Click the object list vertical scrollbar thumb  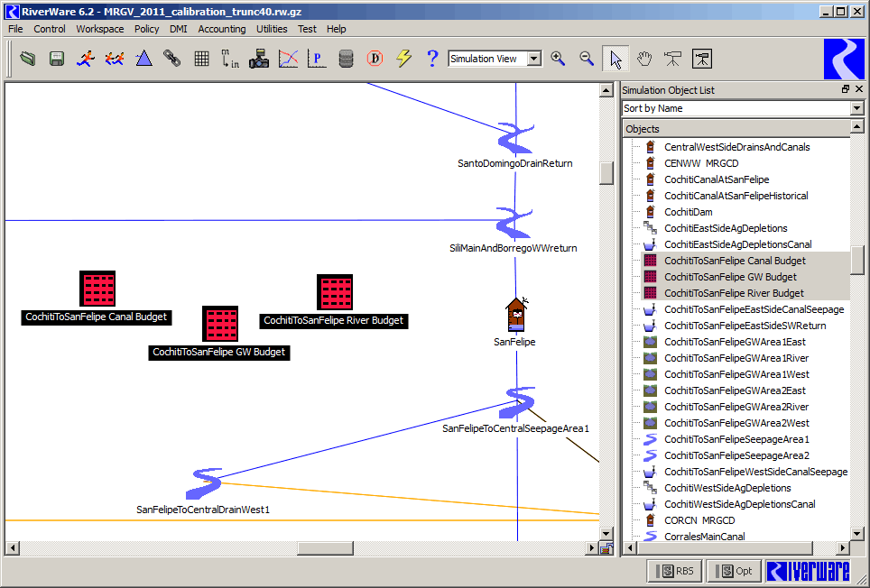coord(857,260)
